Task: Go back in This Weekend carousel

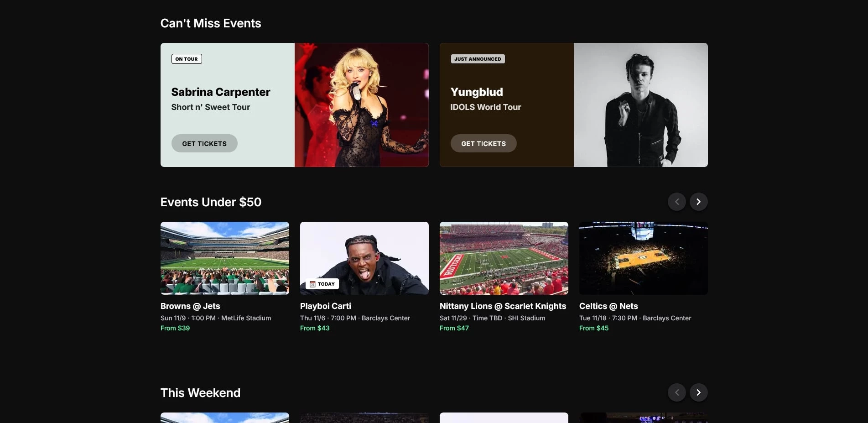Action: (676, 392)
